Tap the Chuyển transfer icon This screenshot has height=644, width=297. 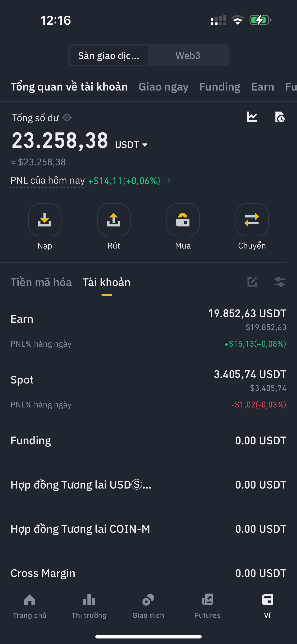252,220
